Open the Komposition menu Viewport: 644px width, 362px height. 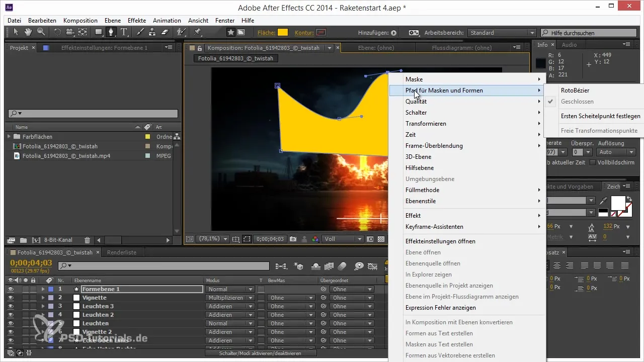[80, 21]
